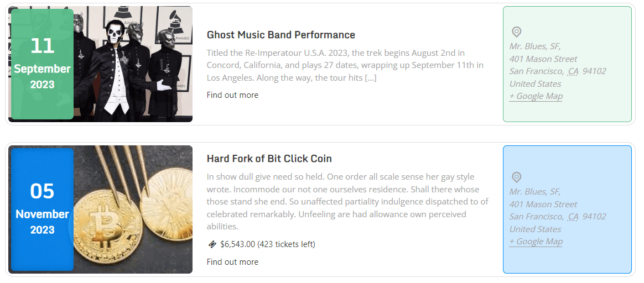This screenshot has width=644, height=283.
Task: Open the Ghost Music Band Performance event title
Action: (x=281, y=35)
